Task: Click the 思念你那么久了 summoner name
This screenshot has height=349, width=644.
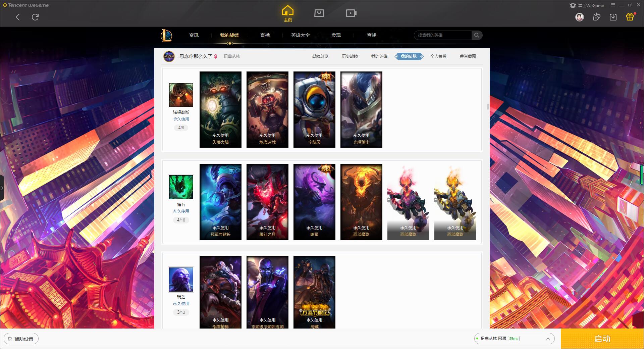Action: pos(196,56)
